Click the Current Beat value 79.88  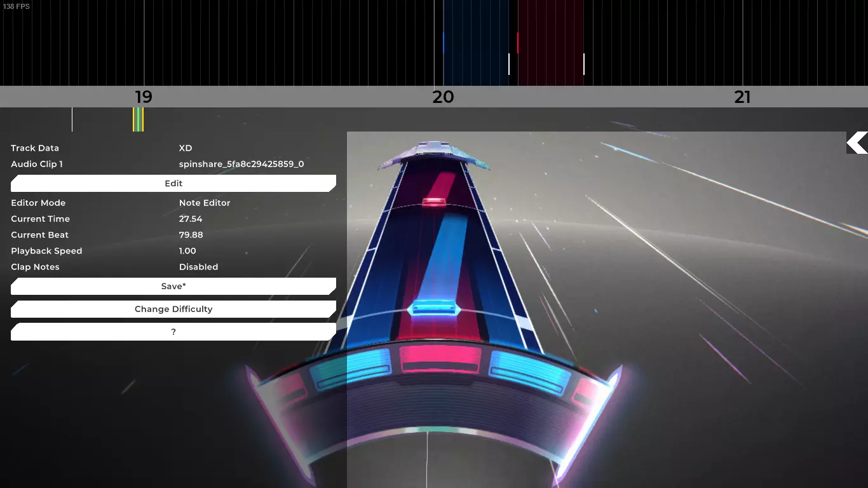191,234
